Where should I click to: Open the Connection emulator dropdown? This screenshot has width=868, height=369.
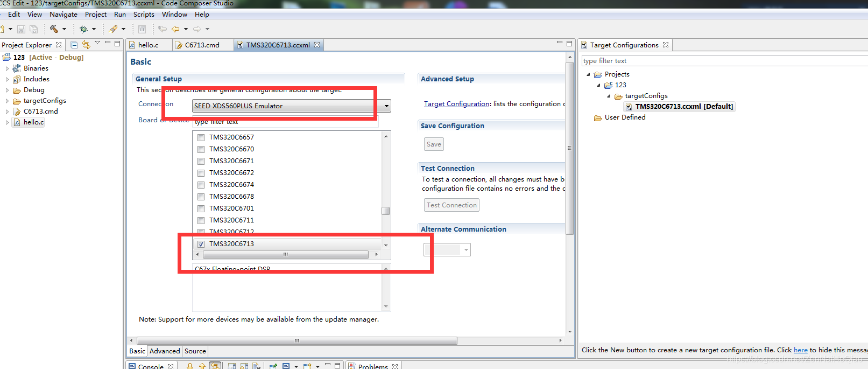coord(386,106)
